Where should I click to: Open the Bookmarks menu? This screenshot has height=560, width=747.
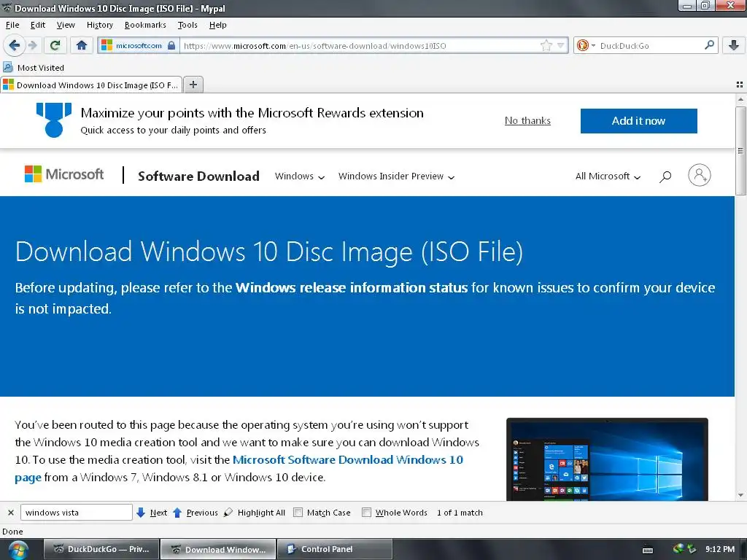click(x=145, y=25)
